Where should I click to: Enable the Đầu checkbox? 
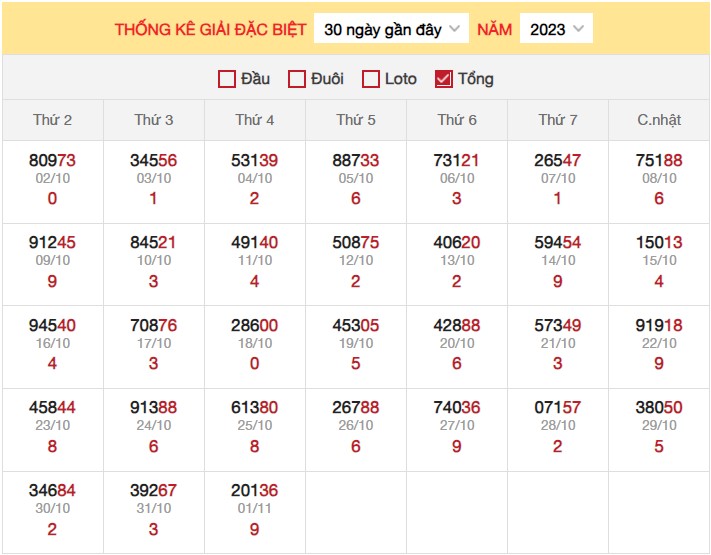(x=227, y=79)
